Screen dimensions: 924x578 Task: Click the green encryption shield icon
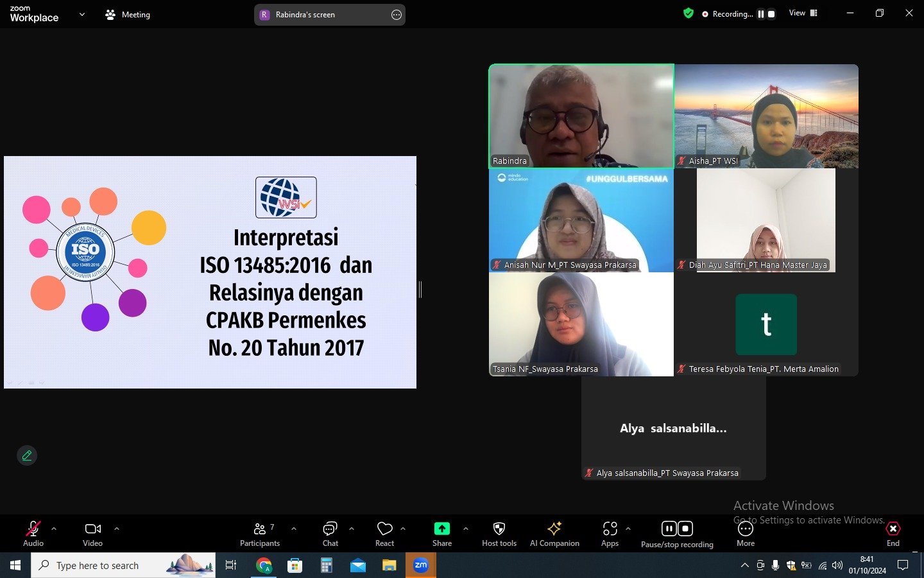(689, 13)
